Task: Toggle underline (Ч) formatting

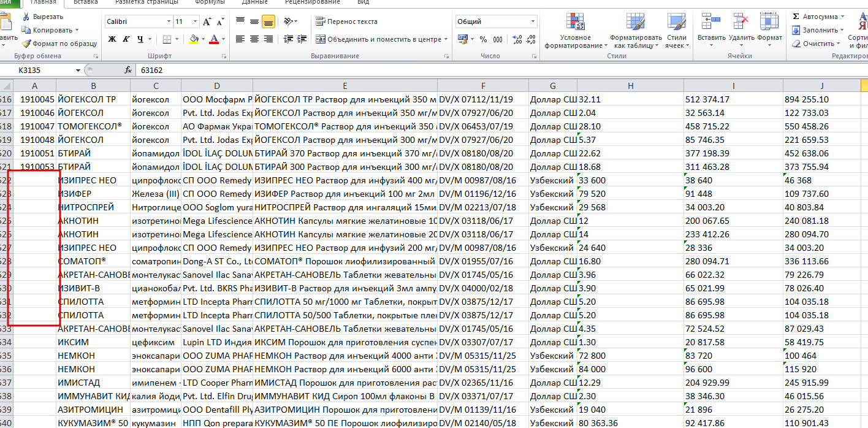Action: [x=140, y=39]
